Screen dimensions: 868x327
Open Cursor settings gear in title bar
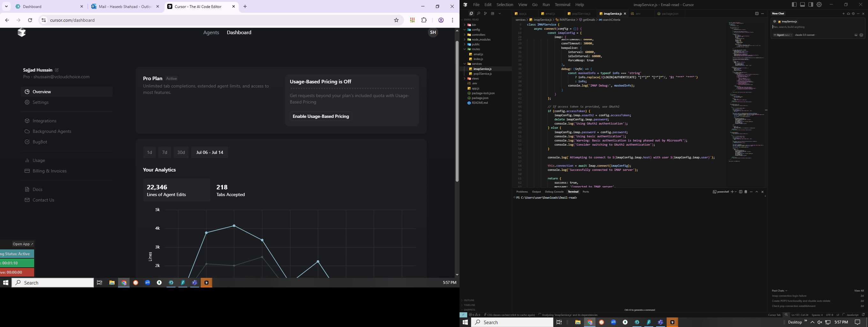coord(819,4)
